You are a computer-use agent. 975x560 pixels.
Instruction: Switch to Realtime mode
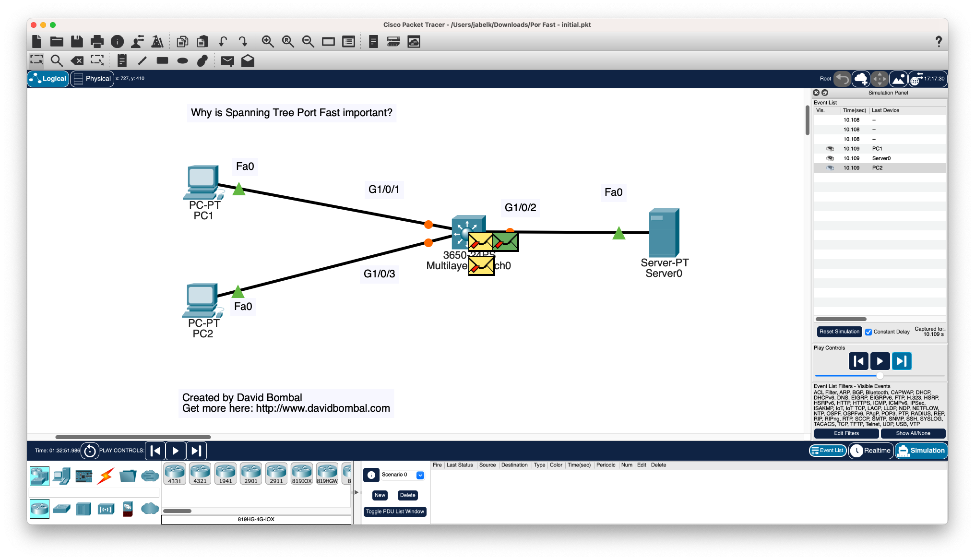(871, 451)
